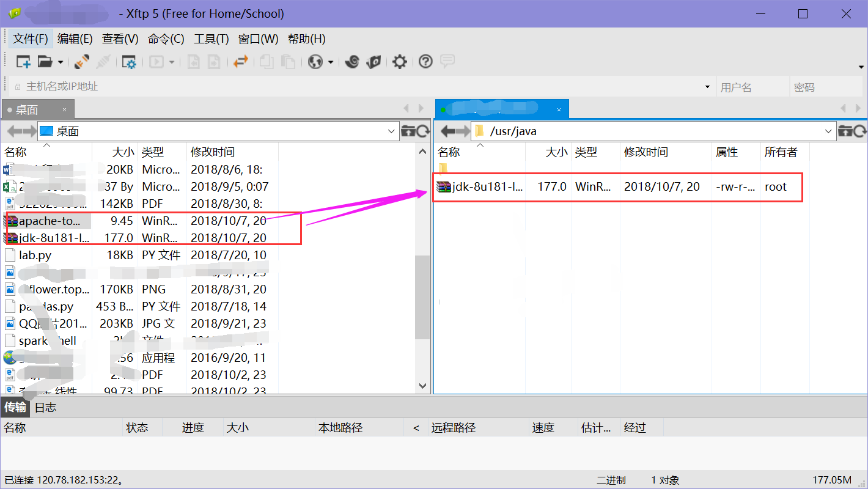
Task: Open the sessions folder icon
Action: tap(45, 62)
